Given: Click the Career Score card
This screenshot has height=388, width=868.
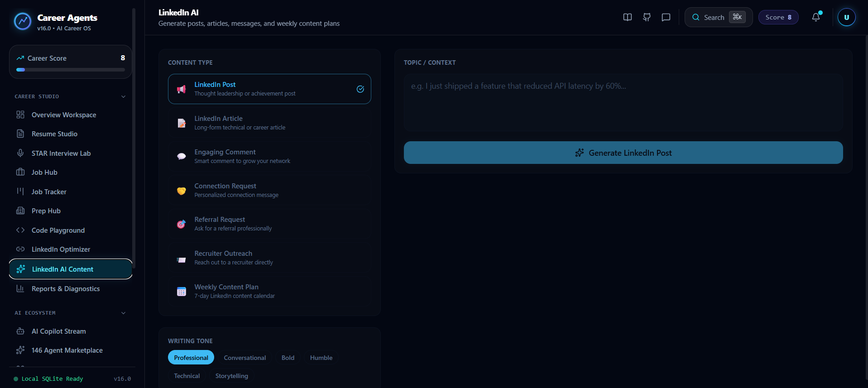Looking at the screenshot, I should [x=71, y=62].
